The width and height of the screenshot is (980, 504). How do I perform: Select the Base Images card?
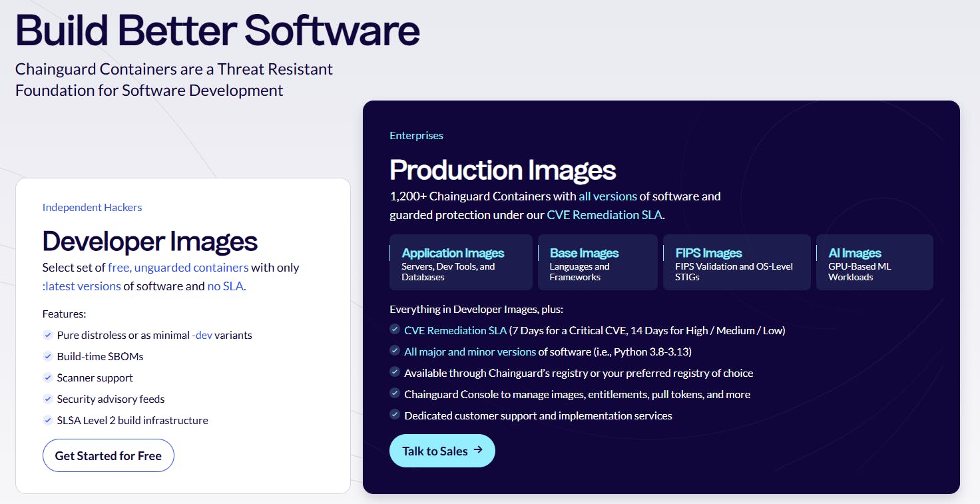(x=597, y=262)
